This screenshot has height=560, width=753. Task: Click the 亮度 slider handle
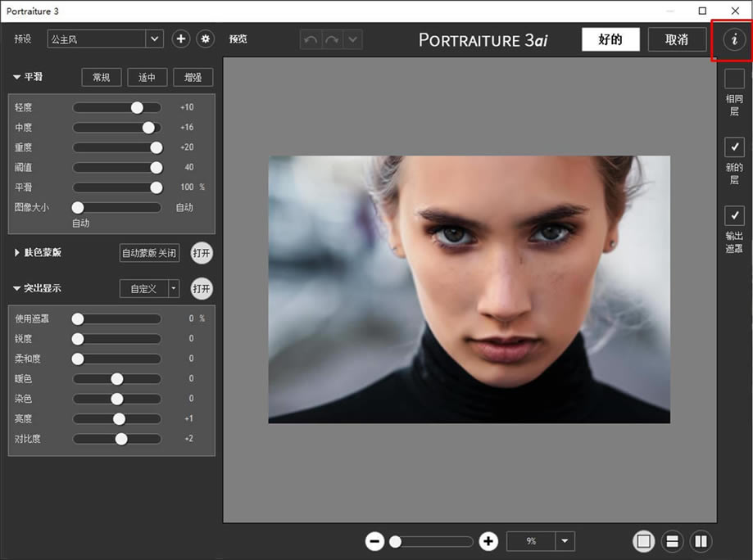(119, 419)
